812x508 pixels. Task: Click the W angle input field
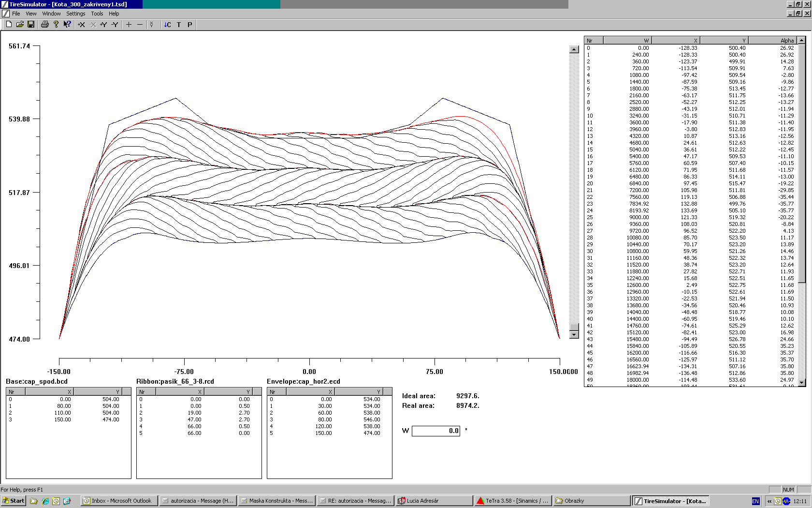pos(435,431)
